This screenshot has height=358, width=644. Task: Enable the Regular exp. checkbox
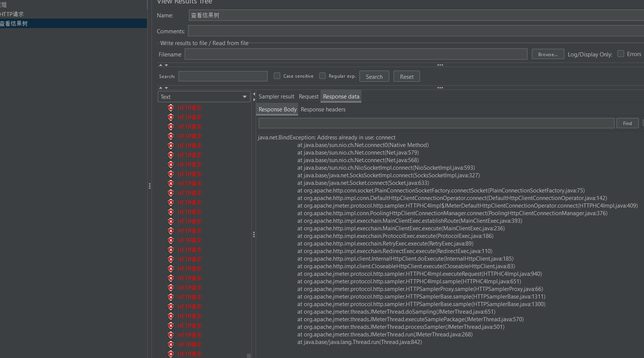coord(322,76)
